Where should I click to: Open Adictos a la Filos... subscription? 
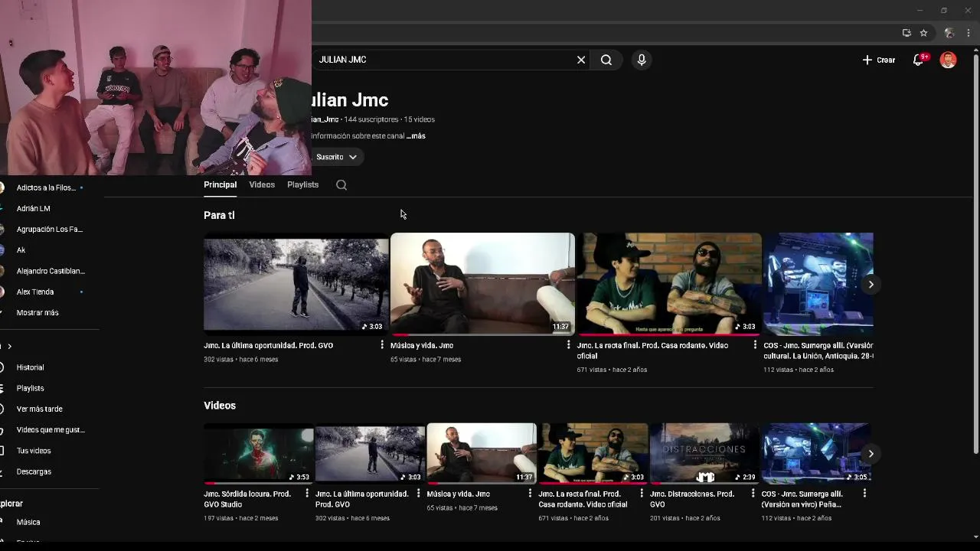(x=46, y=187)
